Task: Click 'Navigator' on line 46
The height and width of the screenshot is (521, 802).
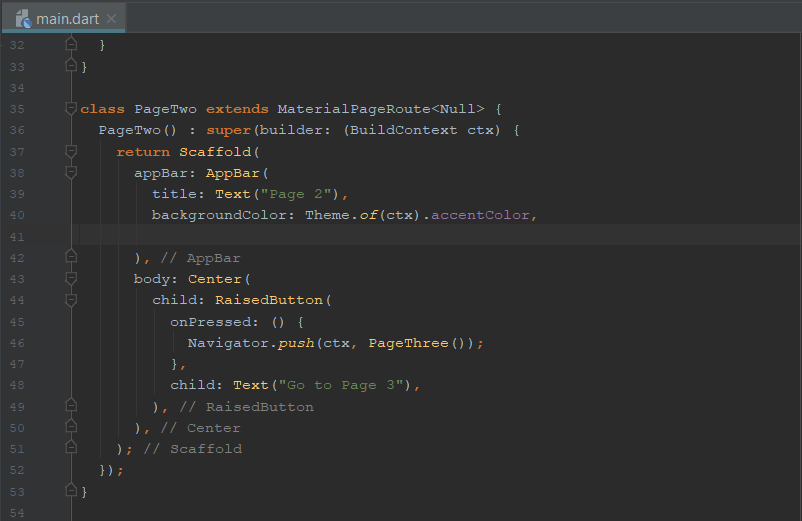Action: (228, 343)
